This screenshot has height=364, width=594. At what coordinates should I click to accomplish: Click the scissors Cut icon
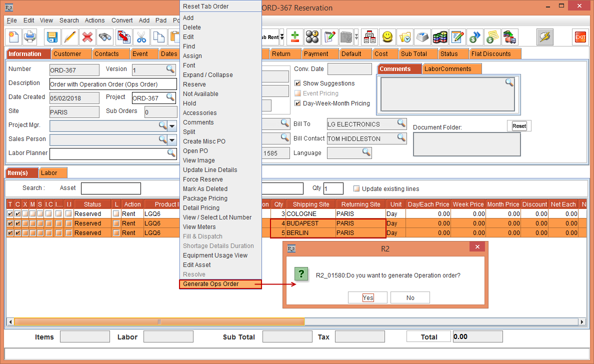[141, 37]
